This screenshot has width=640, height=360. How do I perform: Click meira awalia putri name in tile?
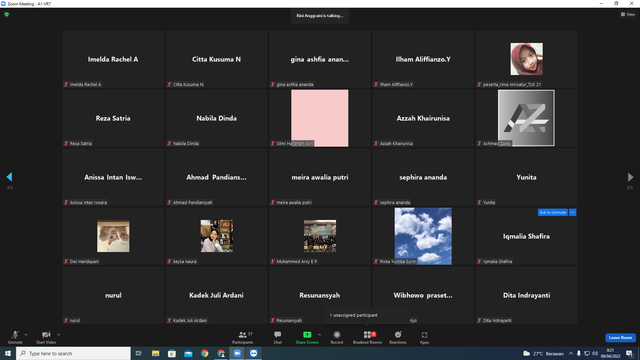(x=320, y=177)
